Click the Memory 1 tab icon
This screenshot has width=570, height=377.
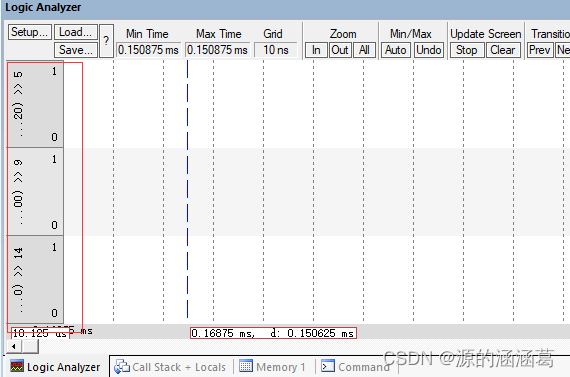(246, 366)
